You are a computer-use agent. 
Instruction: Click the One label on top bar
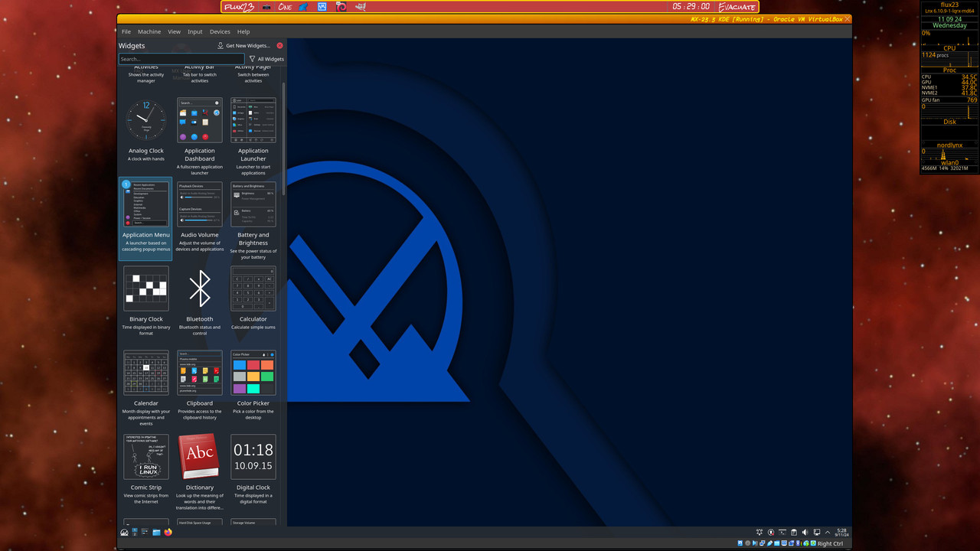[x=285, y=7]
